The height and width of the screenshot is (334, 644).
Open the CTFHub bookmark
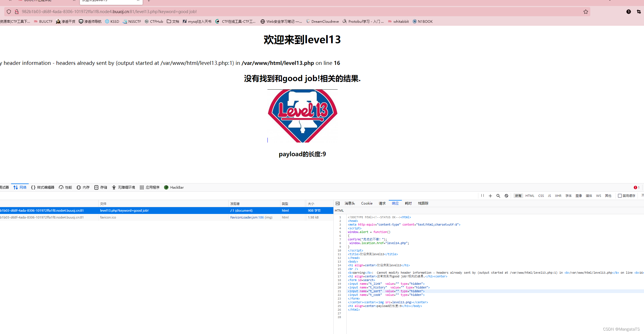pos(154,21)
